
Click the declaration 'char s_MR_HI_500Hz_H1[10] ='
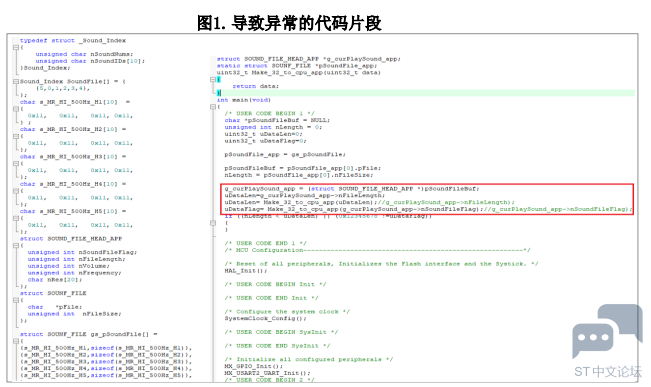click(75, 102)
